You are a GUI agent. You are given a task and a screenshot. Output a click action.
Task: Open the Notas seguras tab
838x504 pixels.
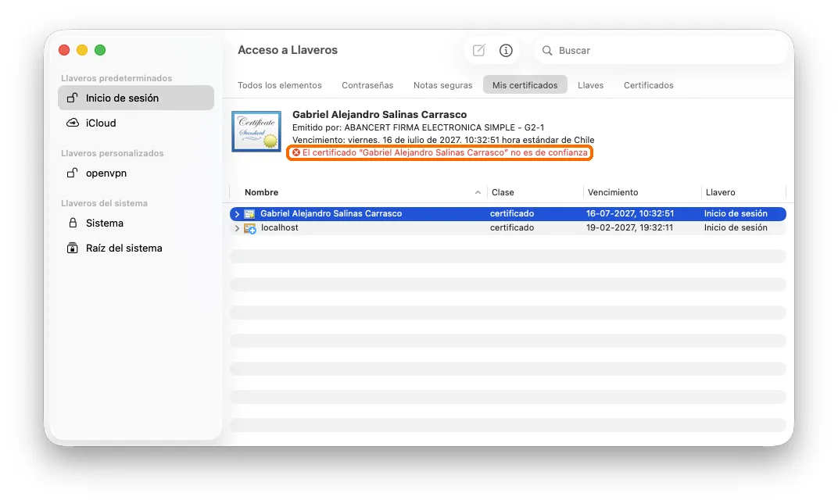(443, 85)
